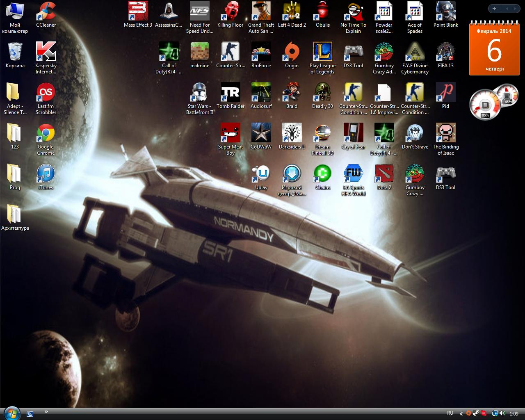Click the Steam icon in system tray
Image resolution: width=525 pixels, height=420 pixels.
coord(476,413)
